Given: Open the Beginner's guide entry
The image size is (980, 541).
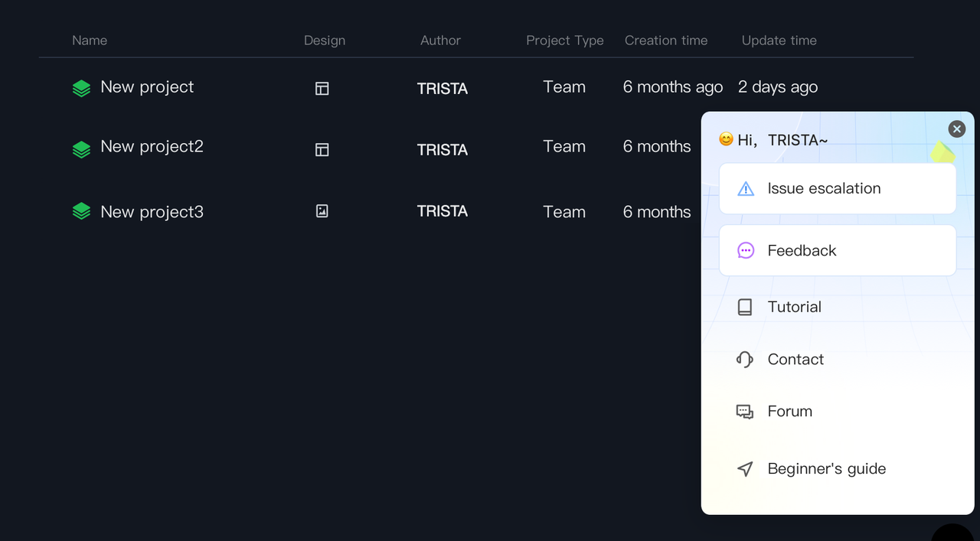Looking at the screenshot, I should (826, 469).
